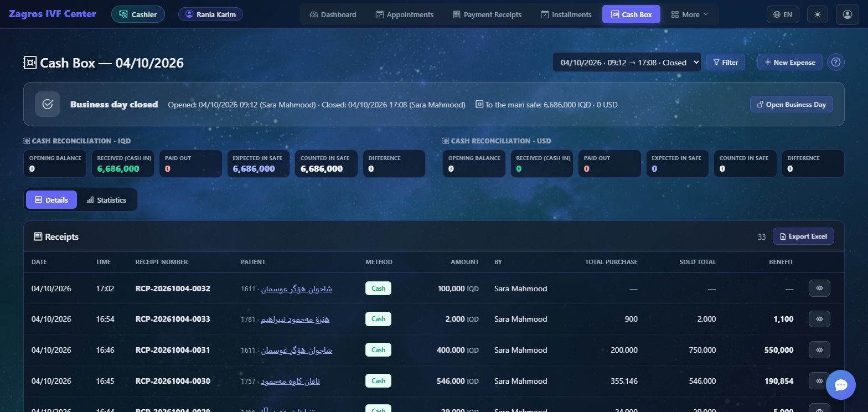Open the Cashier role selector

[138, 14]
